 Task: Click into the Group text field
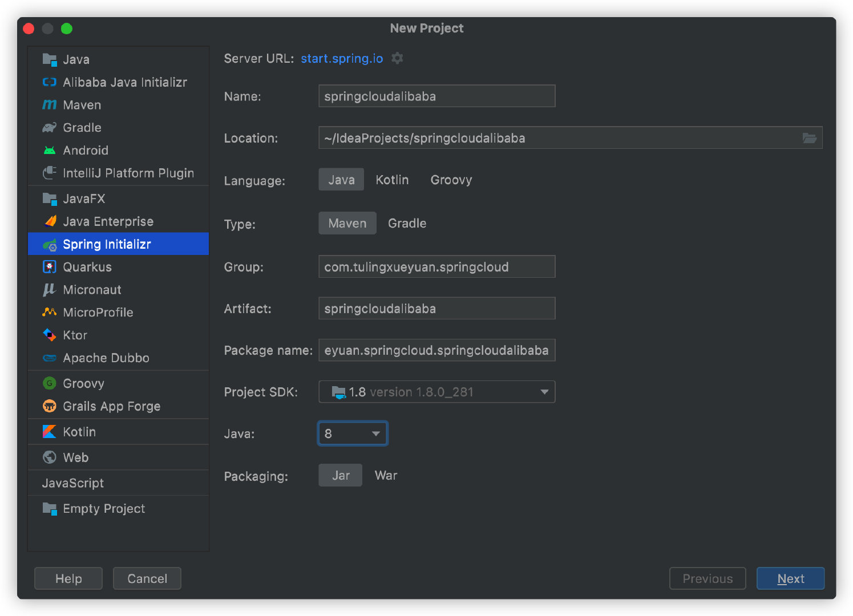436,267
